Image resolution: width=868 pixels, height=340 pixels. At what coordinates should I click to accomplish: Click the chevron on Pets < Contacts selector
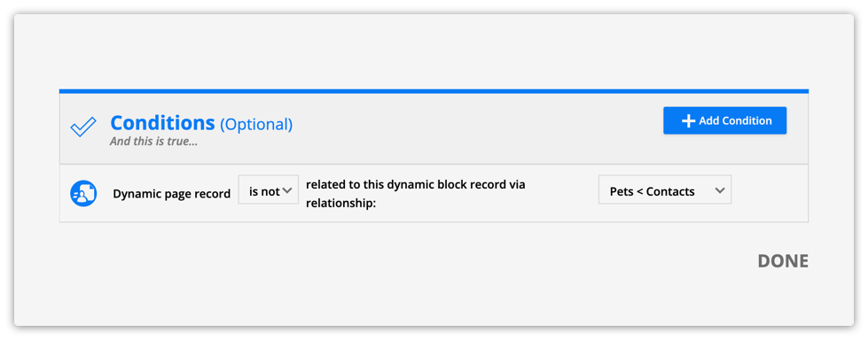(x=719, y=190)
